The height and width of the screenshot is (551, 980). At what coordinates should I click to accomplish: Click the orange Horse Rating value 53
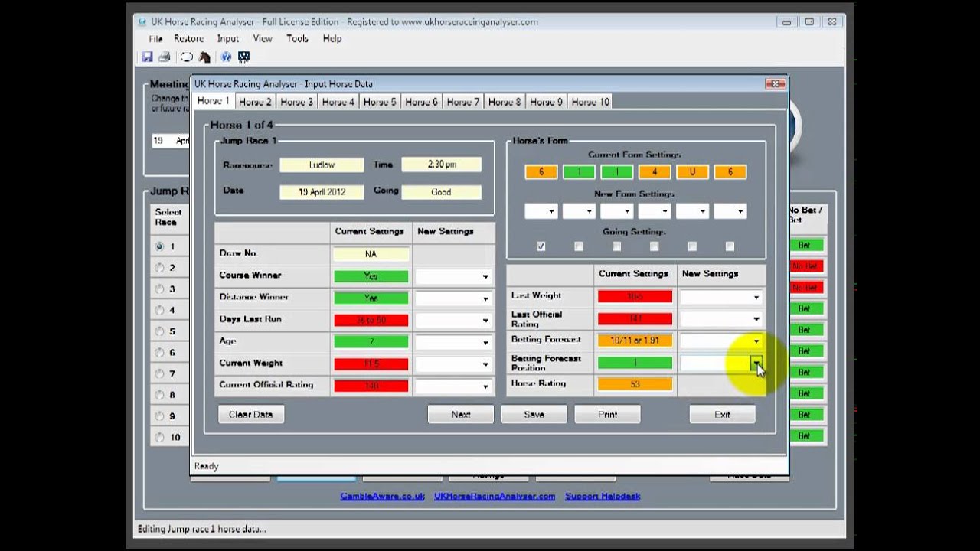pyautogui.click(x=635, y=384)
